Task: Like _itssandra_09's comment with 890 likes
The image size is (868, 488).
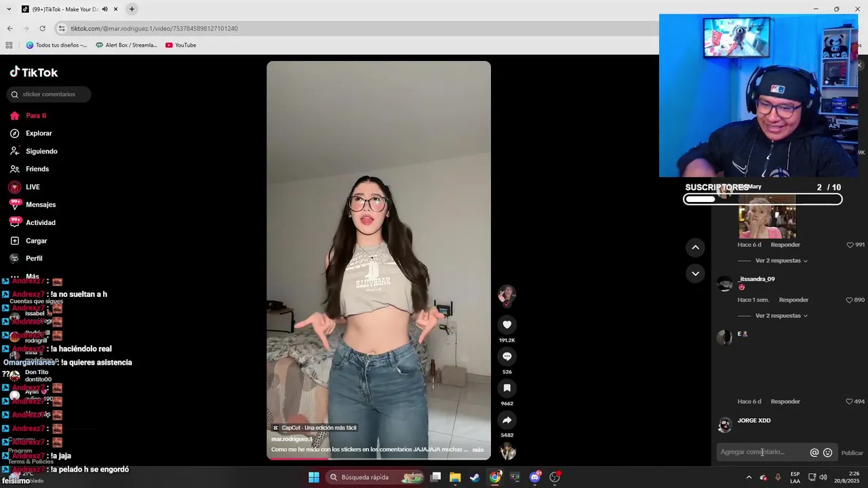Action: click(x=850, y=300)
